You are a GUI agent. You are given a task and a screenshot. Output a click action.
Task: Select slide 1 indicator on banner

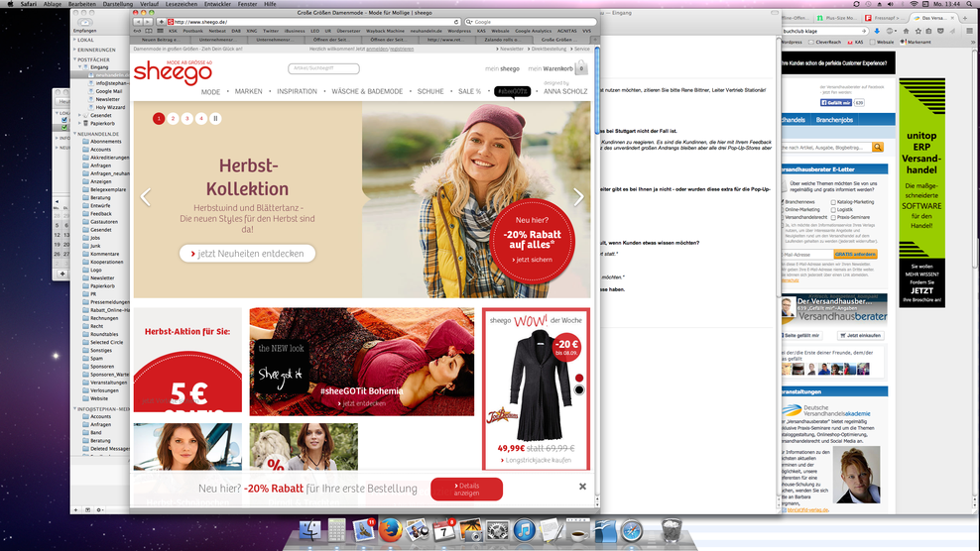pyautogui.click(x=159, y=118)
